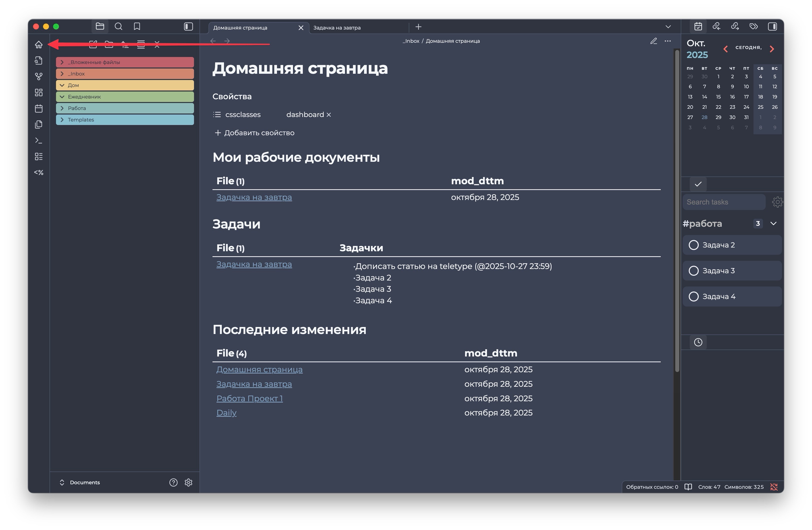Open a new tab with the plus button
This screenshot has width=812, height=530.
[x=418, y=26]
